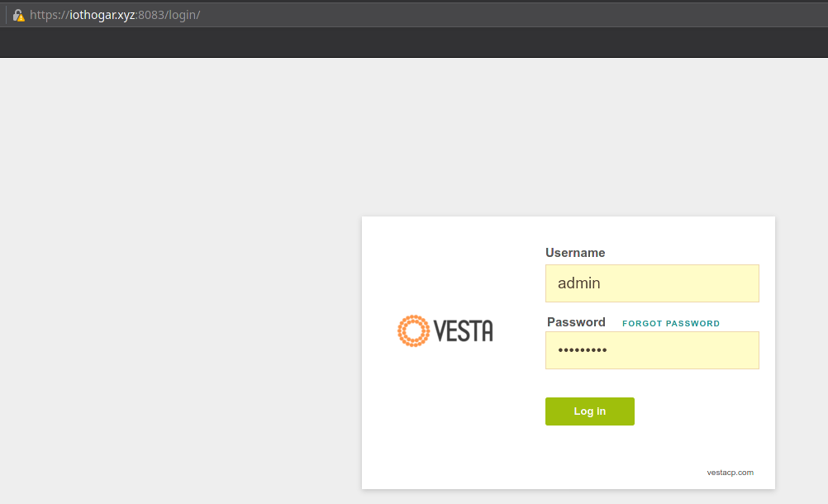
Task: Click the admin text in Username field
Action: pos(578,283)
